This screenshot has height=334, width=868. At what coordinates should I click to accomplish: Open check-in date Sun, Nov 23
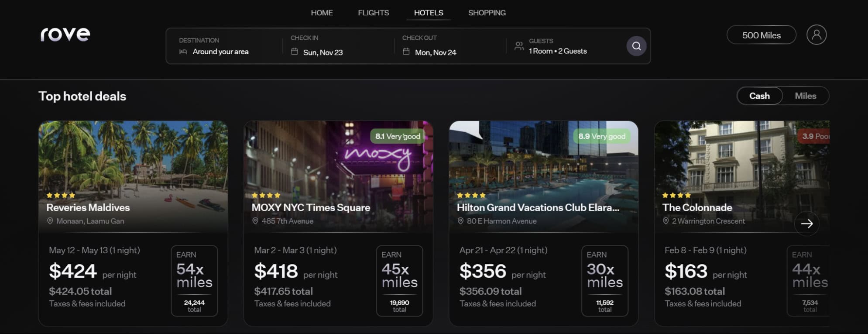tap(338, 46)
